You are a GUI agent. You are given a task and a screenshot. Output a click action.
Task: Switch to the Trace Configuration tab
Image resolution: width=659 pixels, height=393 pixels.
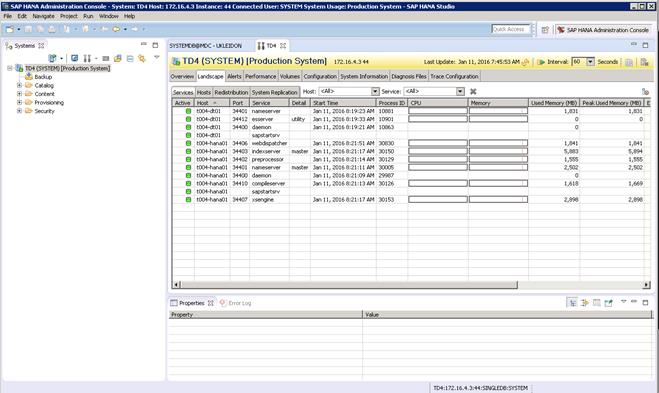click(454, 76)
